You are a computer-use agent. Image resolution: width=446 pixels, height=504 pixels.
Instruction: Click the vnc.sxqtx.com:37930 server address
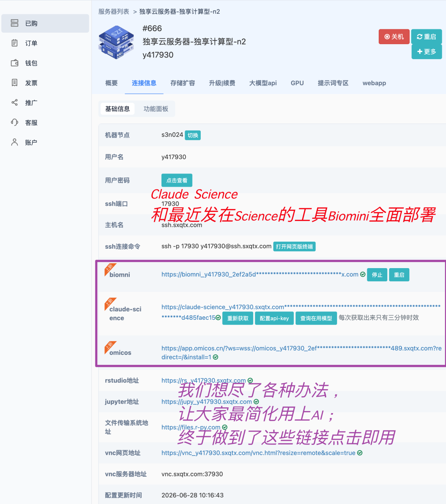(x=192, y=474)
